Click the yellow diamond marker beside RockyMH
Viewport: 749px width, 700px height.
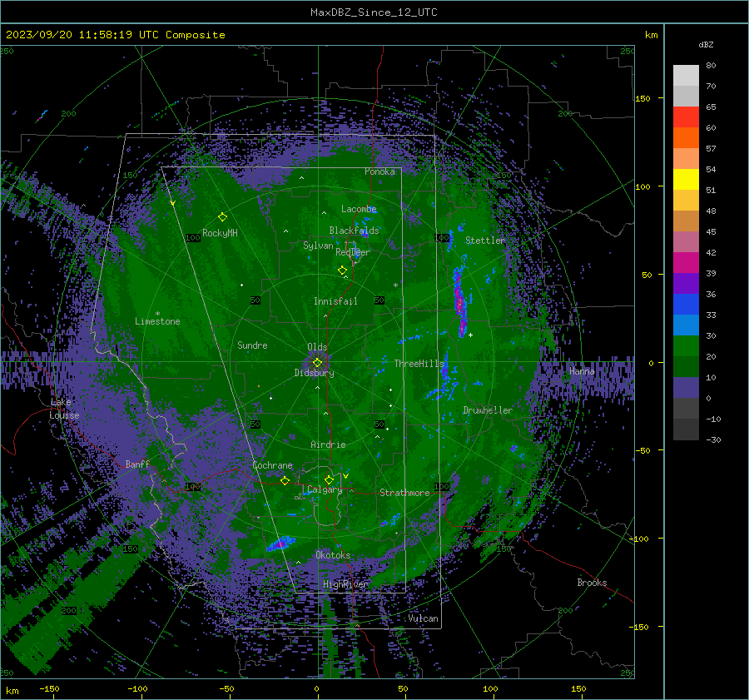222,217
